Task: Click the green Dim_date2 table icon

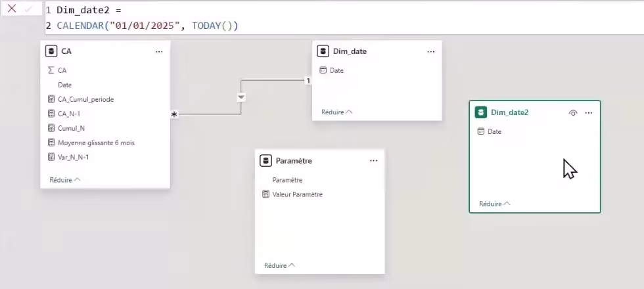Action: pyautogui.click(x=480, y=112)
